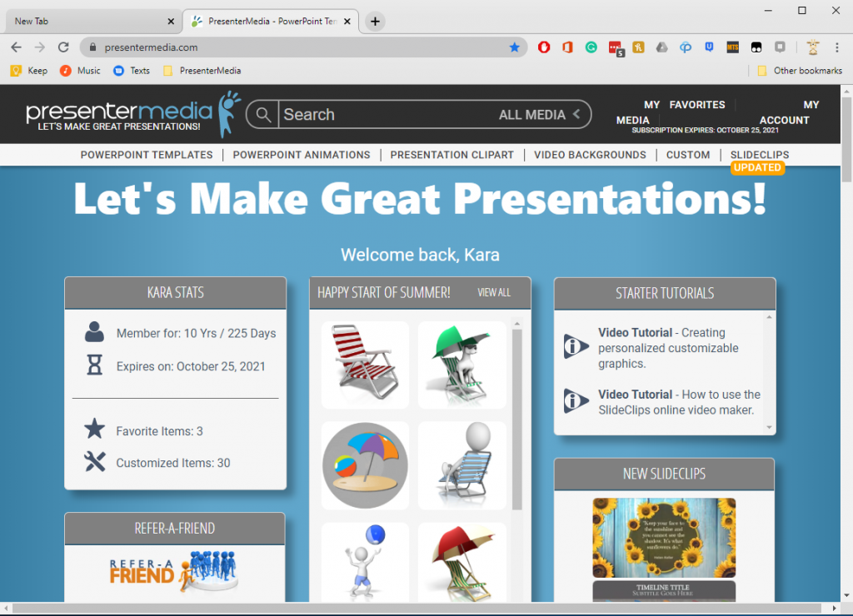The height and width of the screenshot is (616, 853).
Task: Select the red striped beach chair clipart
Action: (x=365, y=365)
